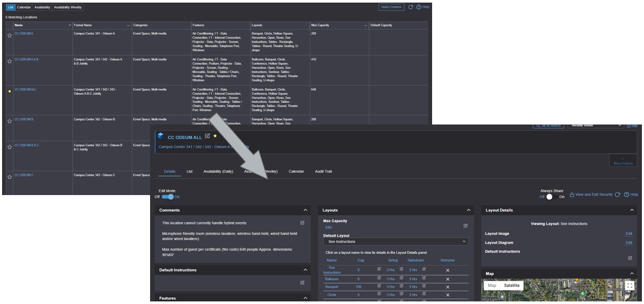Switch to the Audit Trail tab
The image size is (644, 304).
tap(323, 171)
